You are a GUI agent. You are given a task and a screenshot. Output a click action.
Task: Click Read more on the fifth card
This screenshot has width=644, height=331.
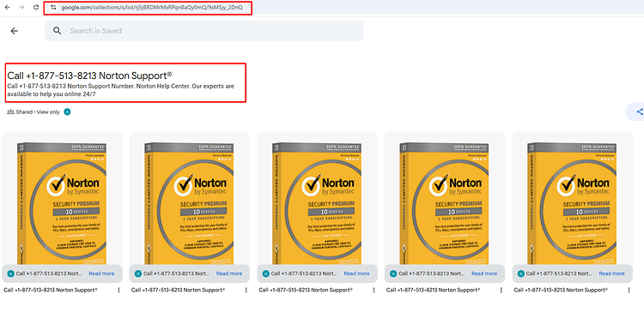click(x=611, y=274)
